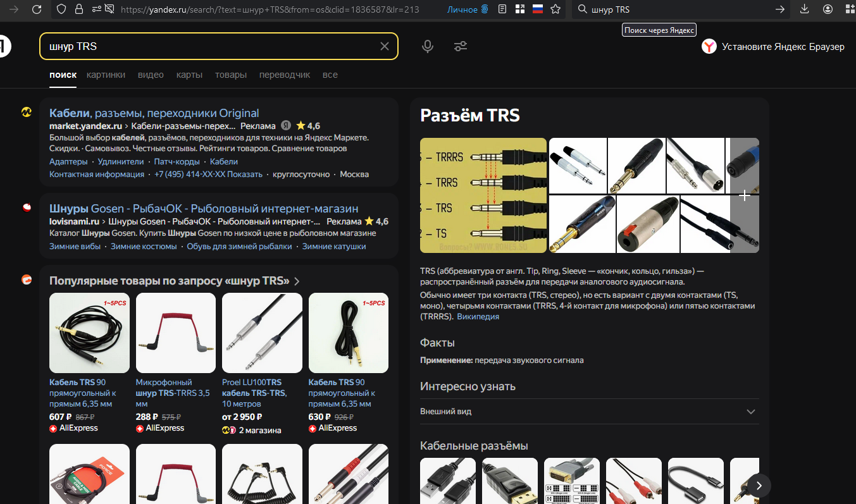The width and height of the screenshot is (856, 504).
Task: Open the browser downloads icon
Action: click(805, 9)
